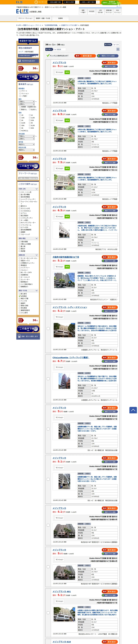The width and height of the screenshot is (138, 644).
Task: Select 1LDK floor plan checkbox
Action: [x=30, y=118]
